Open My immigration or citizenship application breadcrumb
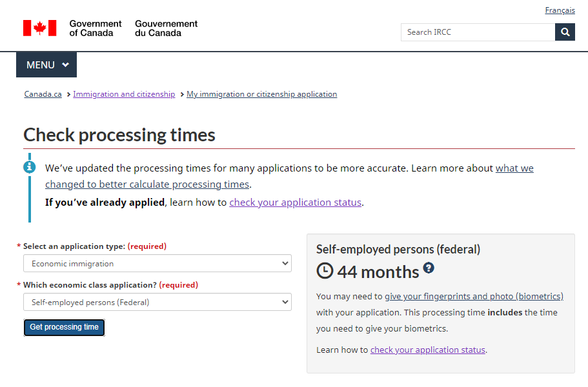Viewport: 588px width, 387px height. click(x=262, y=94)
